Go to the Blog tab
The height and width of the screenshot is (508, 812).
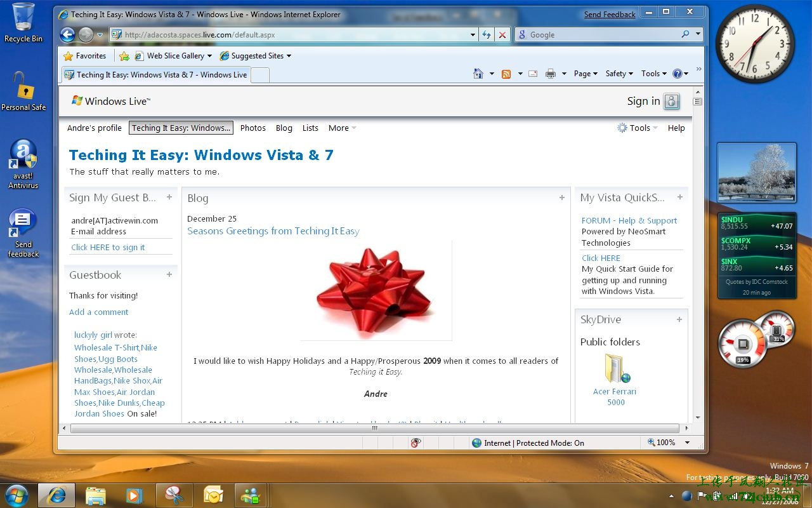(x=284, y=128)
